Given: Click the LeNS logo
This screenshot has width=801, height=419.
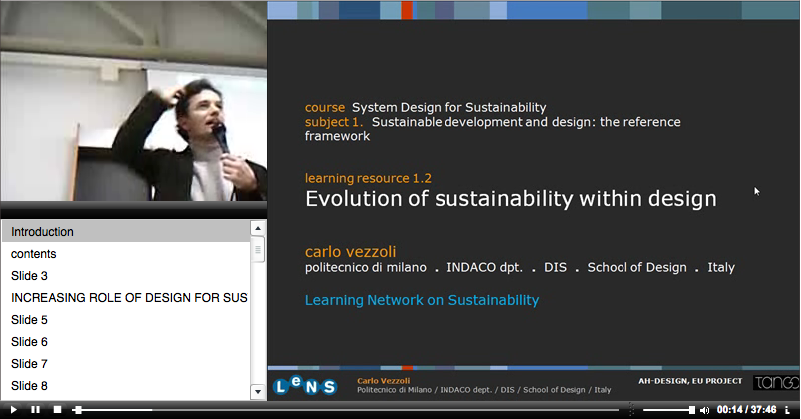Looking at the screenshot, I should (x=305, y=385).
